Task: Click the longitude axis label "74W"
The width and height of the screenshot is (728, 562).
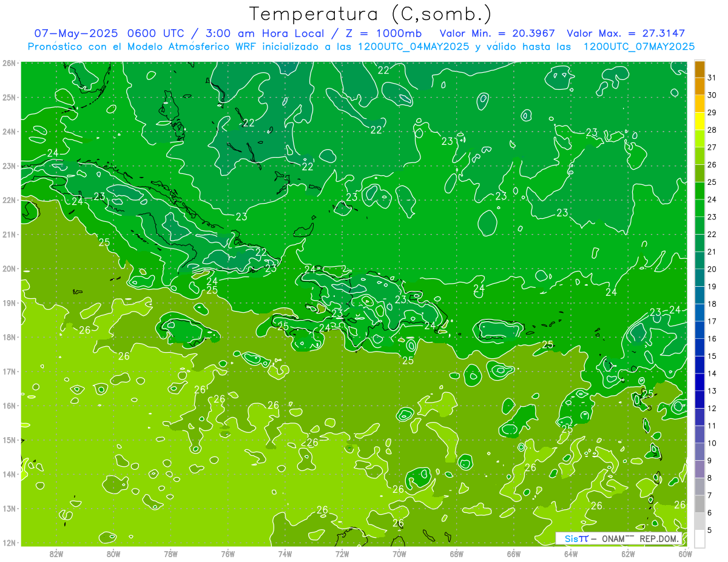Action: [285, 554]
